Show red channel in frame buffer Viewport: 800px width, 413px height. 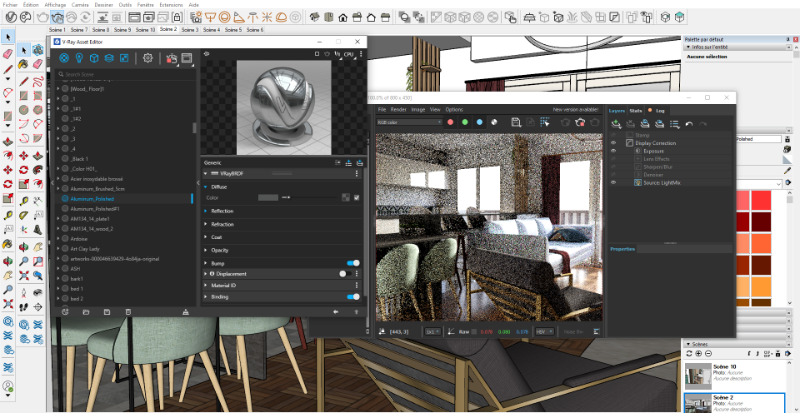(x=451, y=122)
